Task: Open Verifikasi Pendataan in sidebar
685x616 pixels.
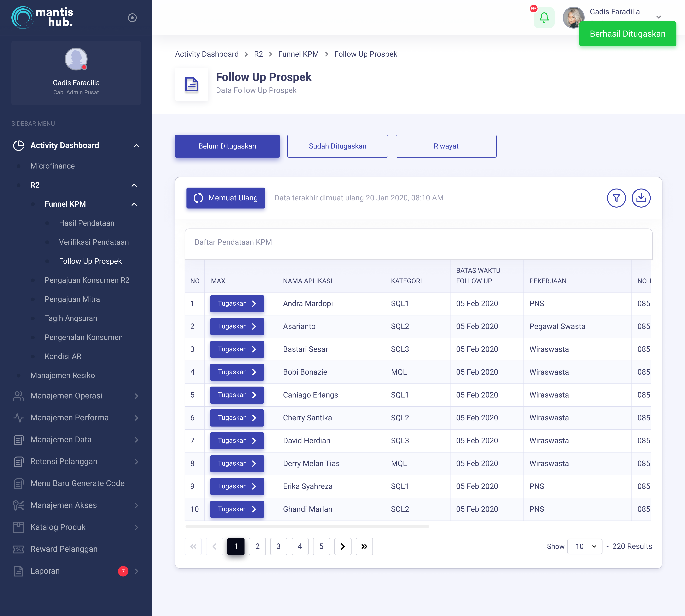Action: (x=94, y=242)
